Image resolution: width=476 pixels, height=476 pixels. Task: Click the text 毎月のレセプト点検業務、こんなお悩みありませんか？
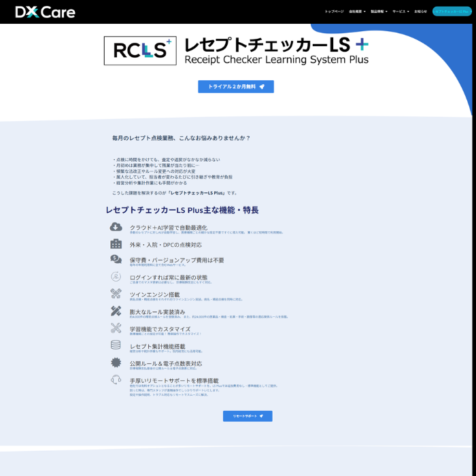[x=182, y=138]
